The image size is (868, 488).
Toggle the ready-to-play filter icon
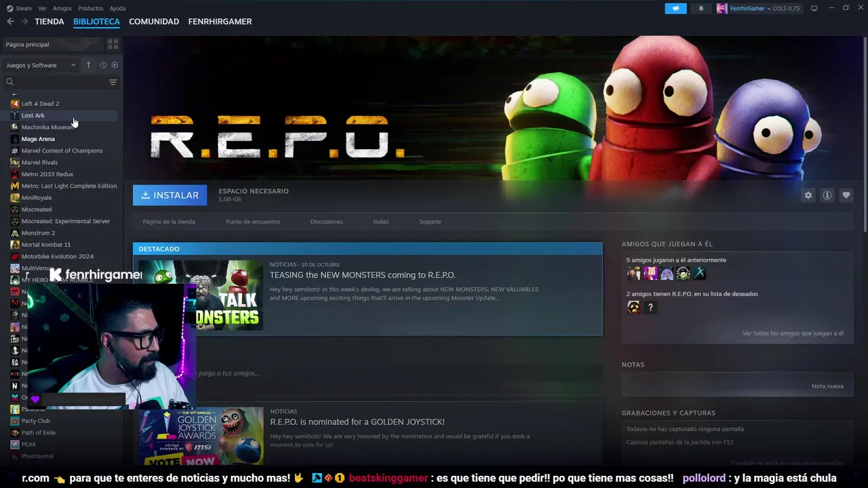click(x=115, y=65)
